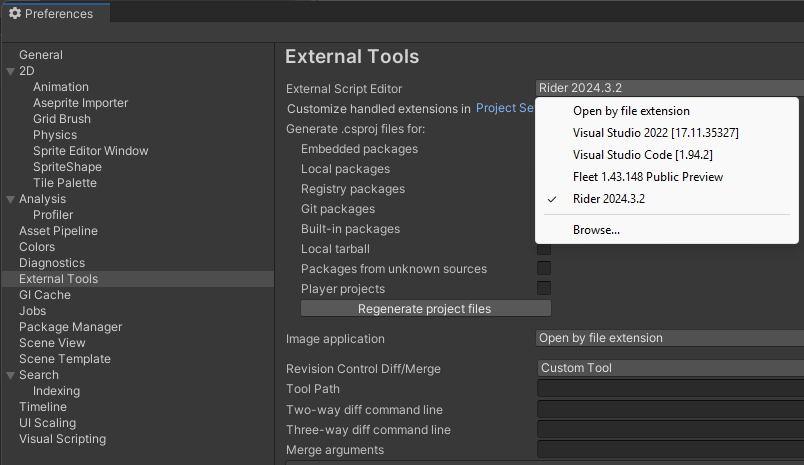Click the Analysis category label

tap(43, 199)
